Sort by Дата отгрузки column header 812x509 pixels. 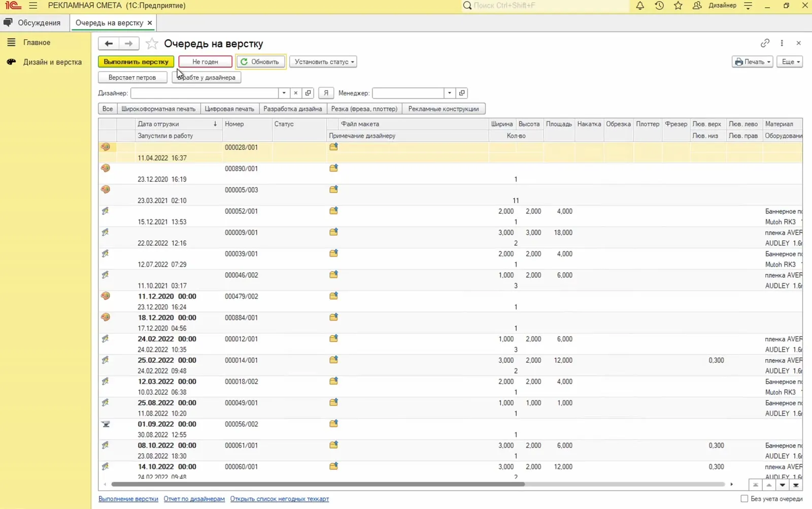(178, 124)
